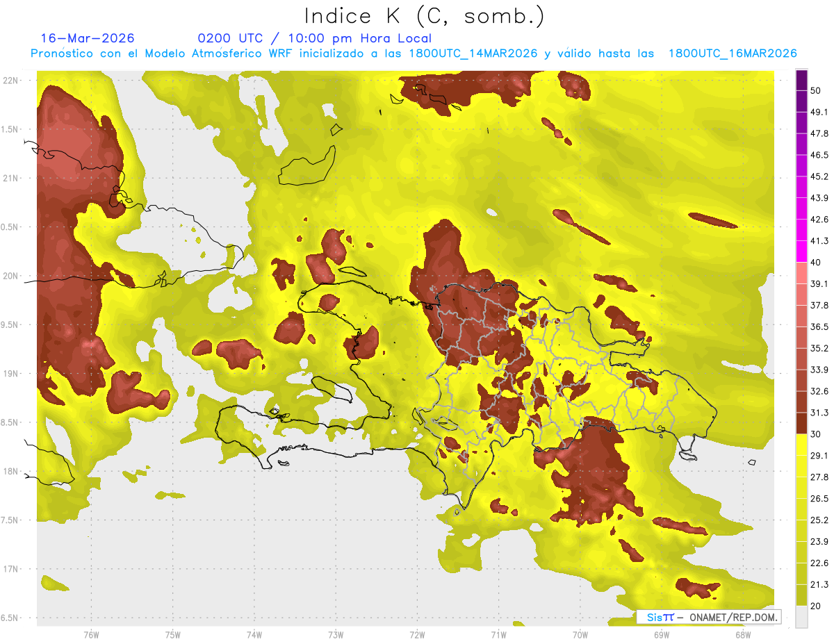Viewport: 834px width, 644px height.
Task: Click the colorbar value 23.9
Action: tap(819, 542)
